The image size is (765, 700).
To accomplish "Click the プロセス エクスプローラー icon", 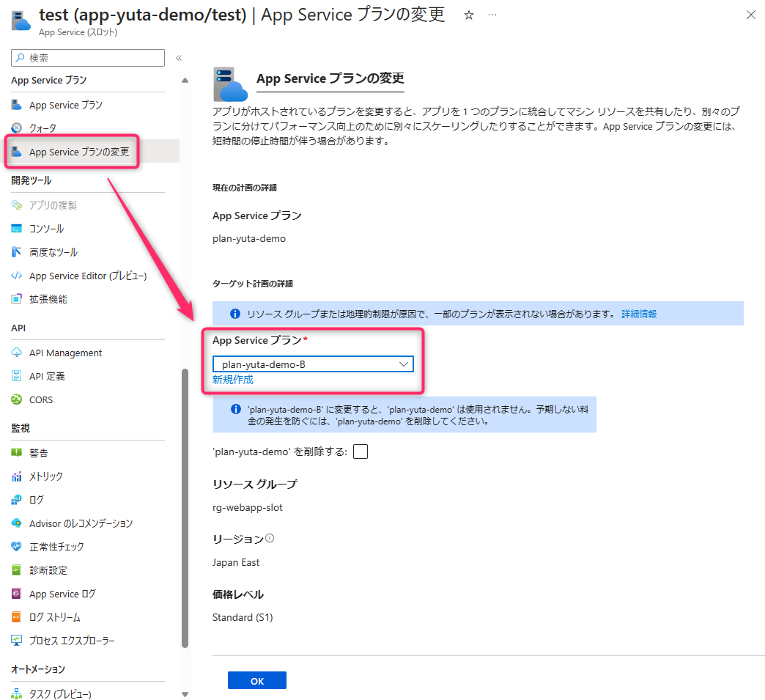I will tap(17, 641).
